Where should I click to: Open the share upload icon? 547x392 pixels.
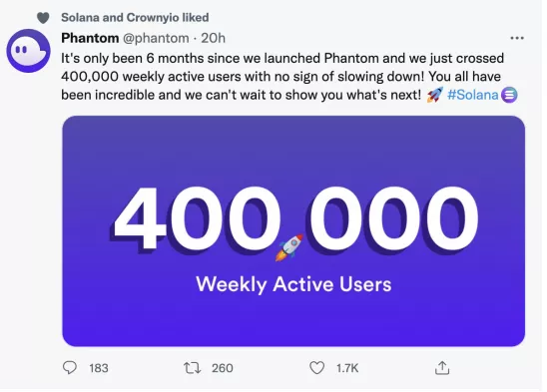click(442, 368)
